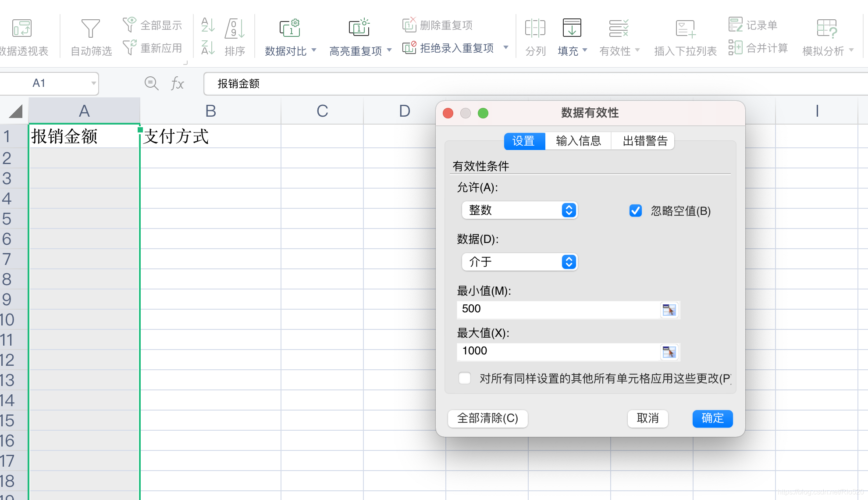Viewport: 868px width, 500px height.
Task: Open the 记录单 record form
Action: (x=753, y=25)
